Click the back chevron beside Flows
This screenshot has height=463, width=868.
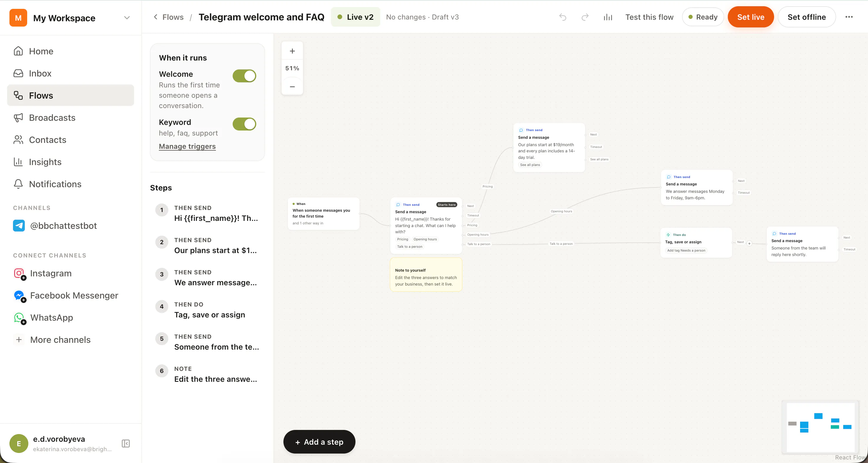click(155, 17)
